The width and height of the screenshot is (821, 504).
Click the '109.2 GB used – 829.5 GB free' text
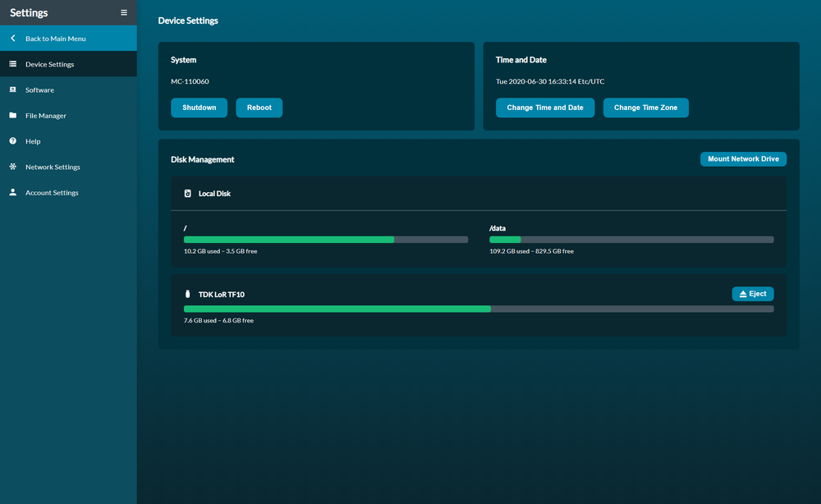pyautogui.click(x=531, y=251)
